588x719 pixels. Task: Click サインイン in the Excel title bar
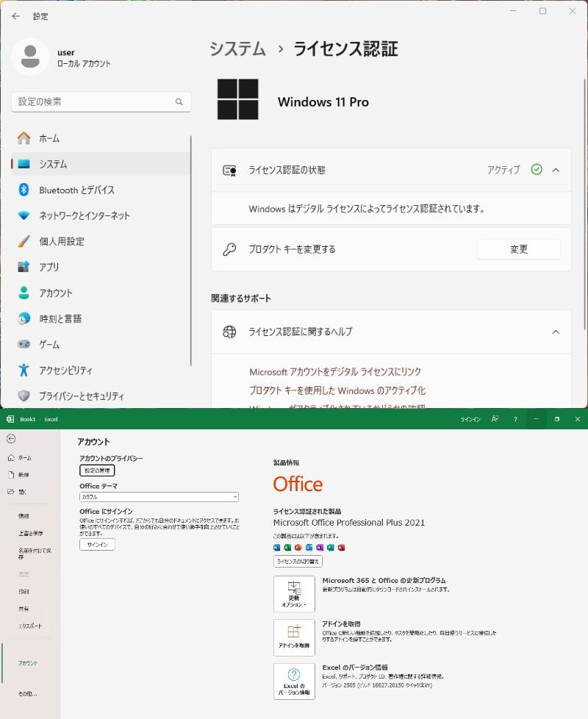click(x=470, y=419)
